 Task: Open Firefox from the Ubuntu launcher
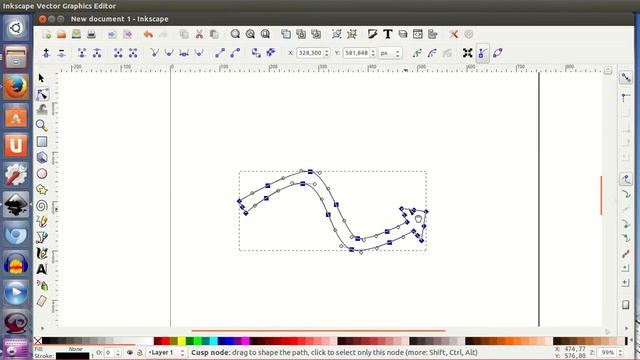coord(16,87)
